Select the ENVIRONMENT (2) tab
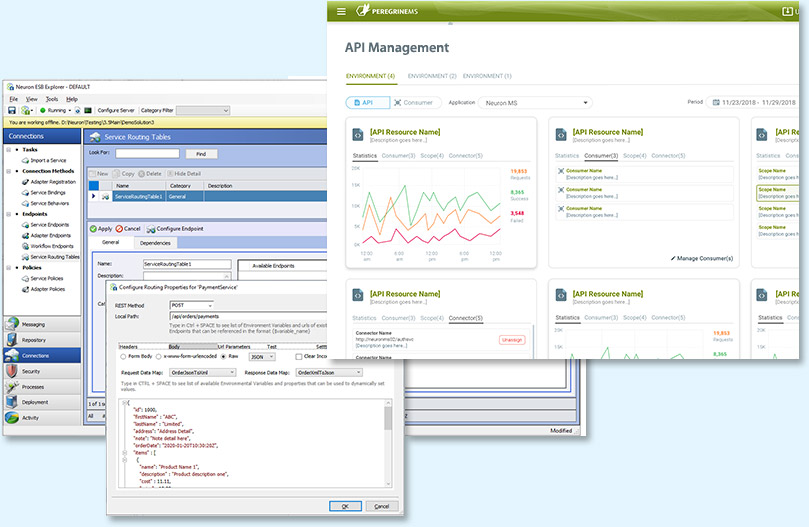Viewport: 809px width, 527px height. [432, 76]
